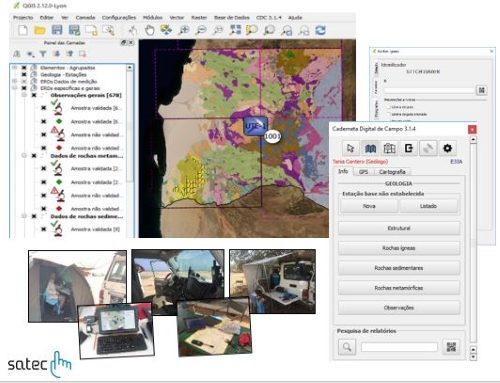The height and width of the screenshot is (383, 500).
Task: Click the Nova station button
Action: click(369, 206)
